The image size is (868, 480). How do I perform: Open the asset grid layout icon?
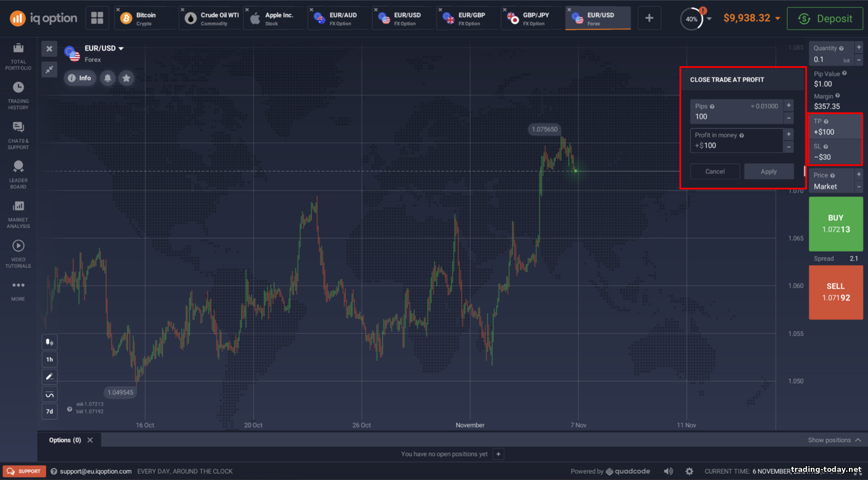(x=97, y=18)
